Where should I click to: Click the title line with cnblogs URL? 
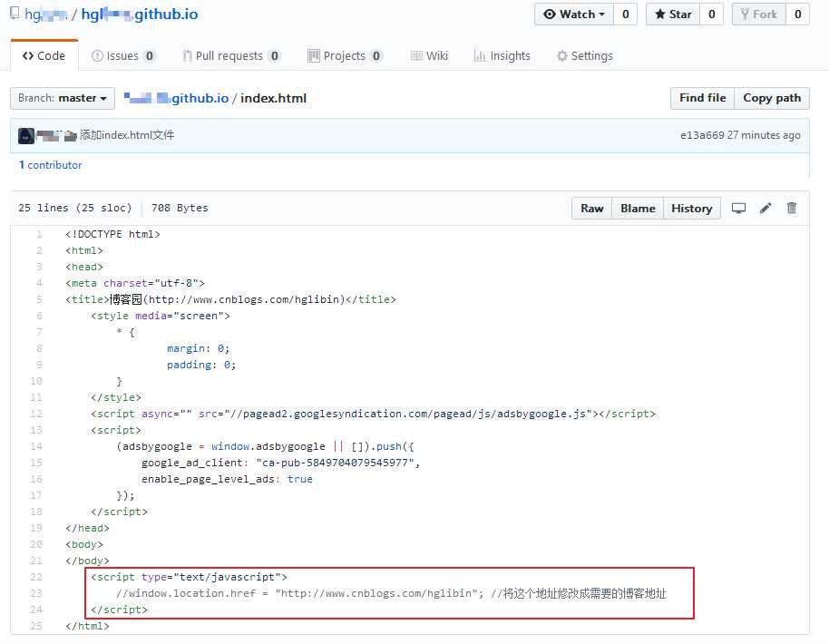[230, 300]
